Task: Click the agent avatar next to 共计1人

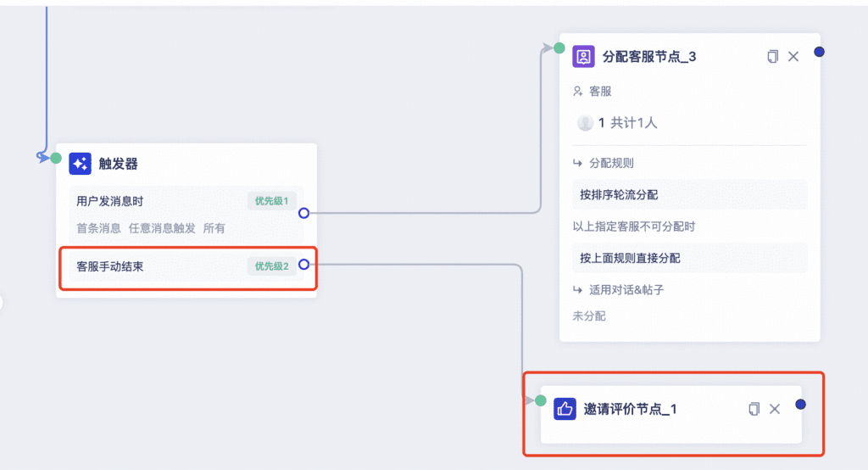Action: coord(585,122)
